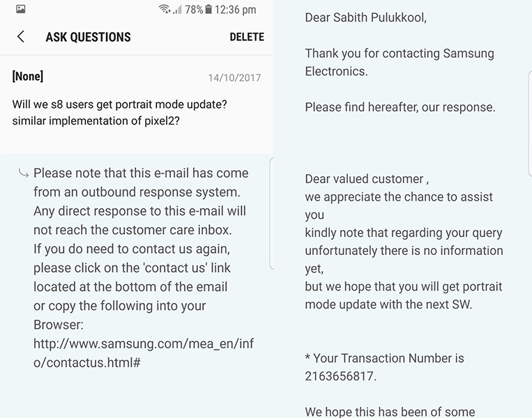Select the [None] category label
This screenshot has height=418, width=532.
[28, 77]
